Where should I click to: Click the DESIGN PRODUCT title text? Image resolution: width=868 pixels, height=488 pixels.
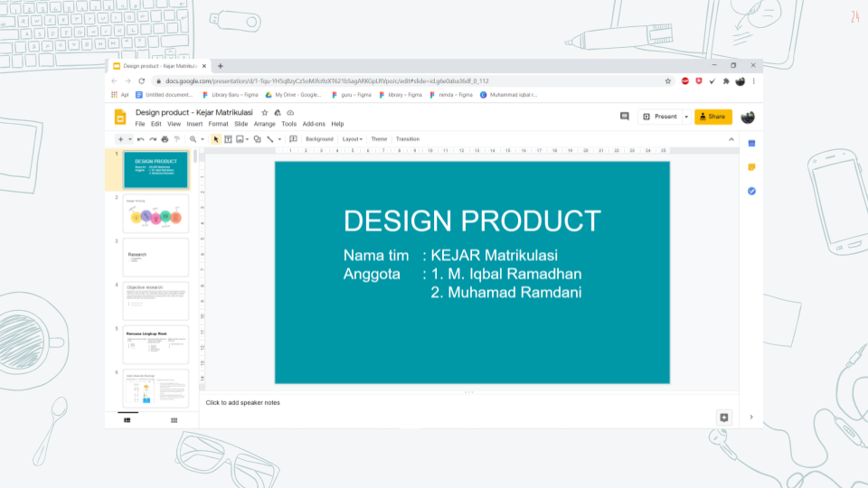(x=472, y=221)
